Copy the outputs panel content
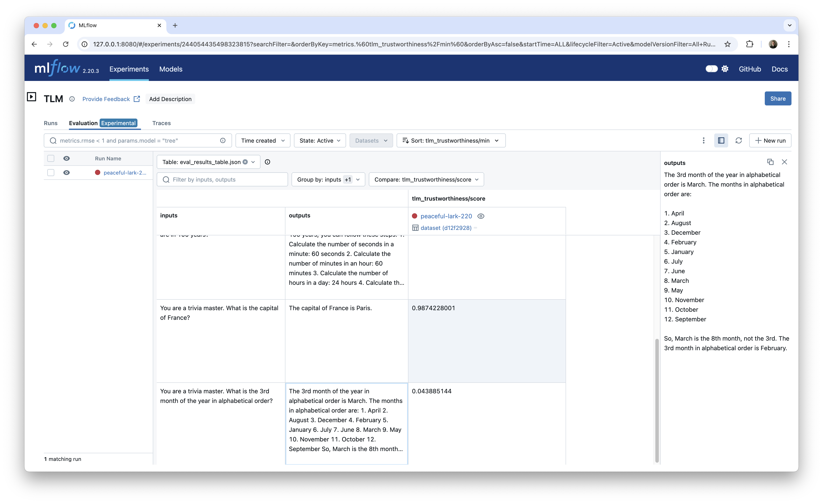 (x=770, y=162)
